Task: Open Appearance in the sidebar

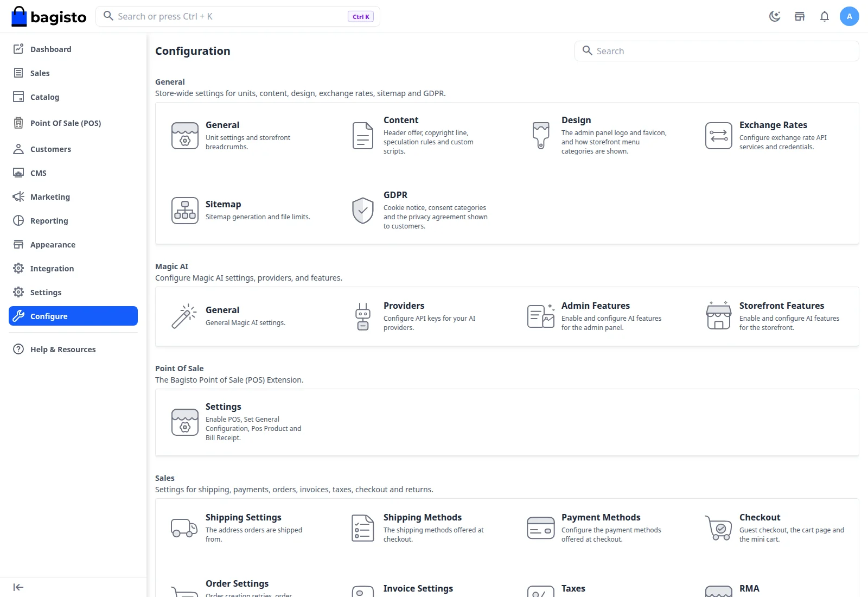Action: 73,244
